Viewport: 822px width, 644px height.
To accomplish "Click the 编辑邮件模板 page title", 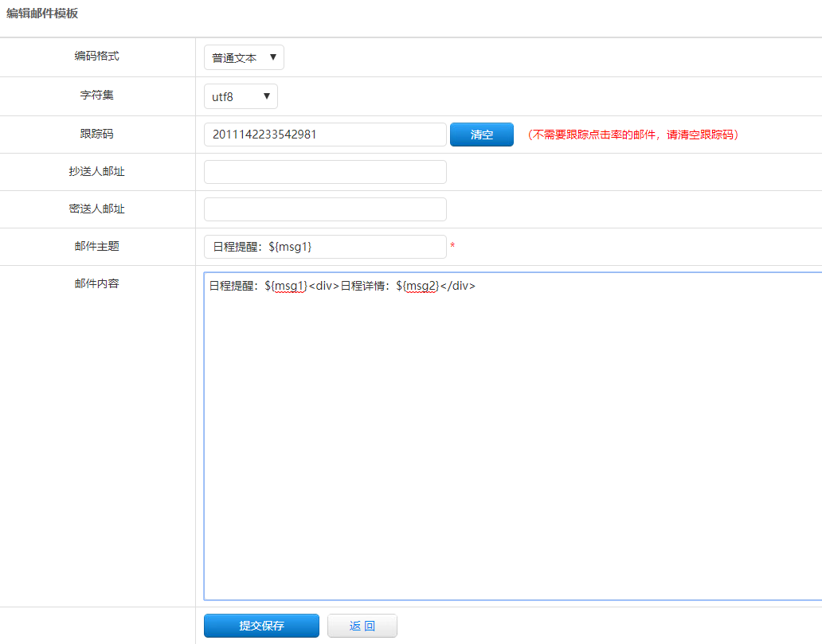I will [x=42, y=14].
